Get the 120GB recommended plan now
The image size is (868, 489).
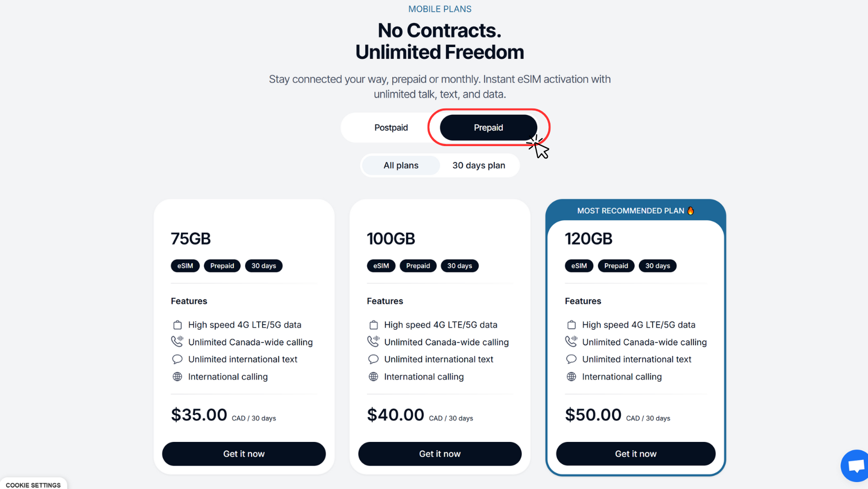point(635,454)
